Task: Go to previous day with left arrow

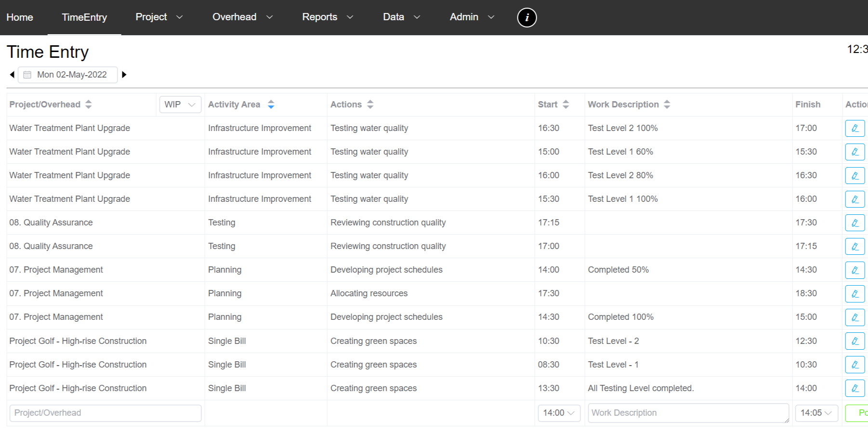Action: (12, 75)
